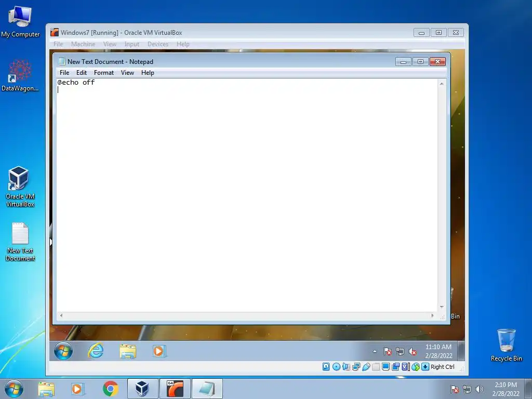Click the VirtualBox recording indicator icon
This screenshot has width=532, height=399.
click(x=395, y=367)
